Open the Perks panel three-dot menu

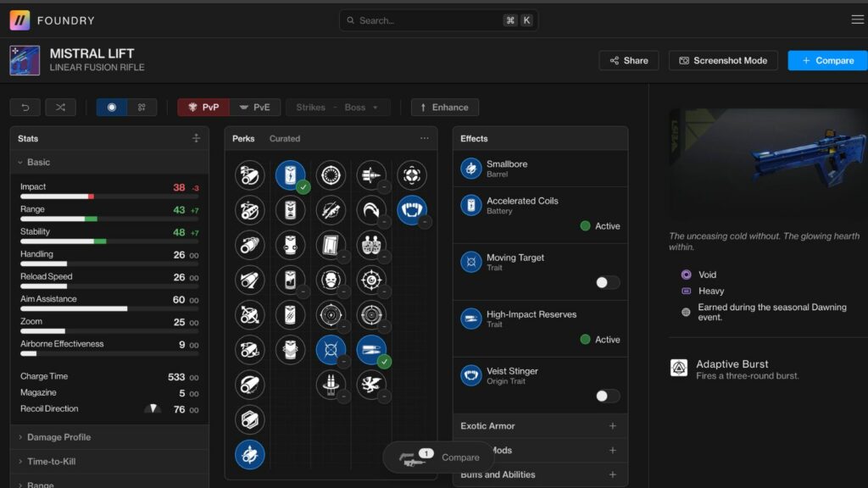(x=424, y=138)
